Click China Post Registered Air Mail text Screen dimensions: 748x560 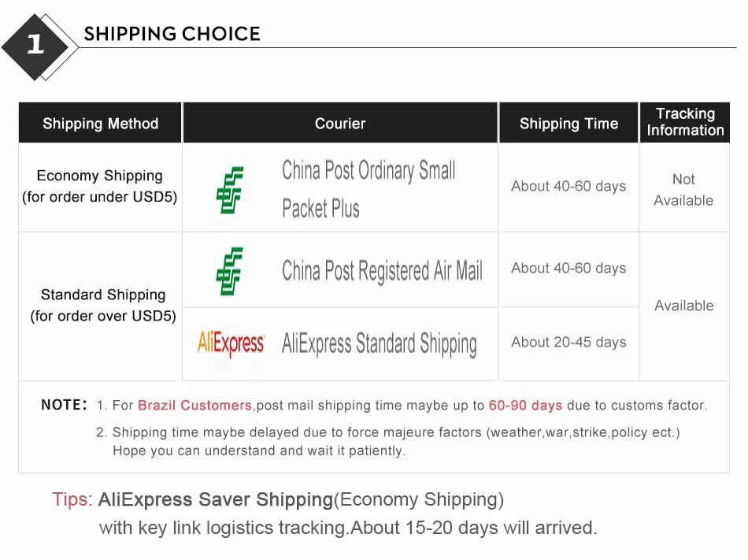pos(382,270)
